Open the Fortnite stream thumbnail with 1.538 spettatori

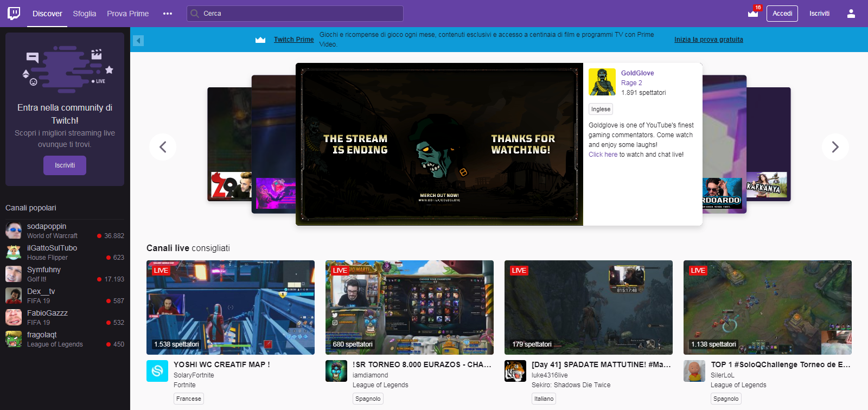click(231, 307)
